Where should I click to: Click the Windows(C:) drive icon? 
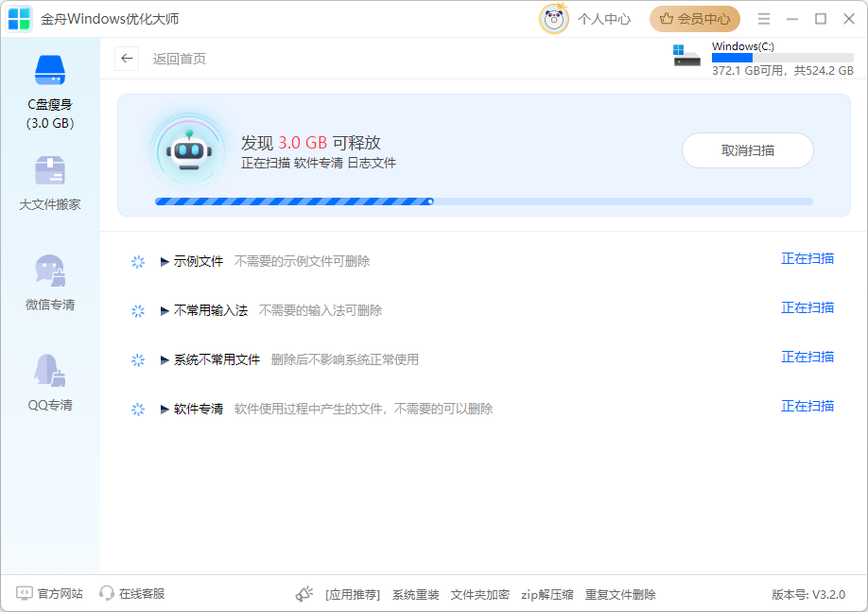click(x=686, y=55)
